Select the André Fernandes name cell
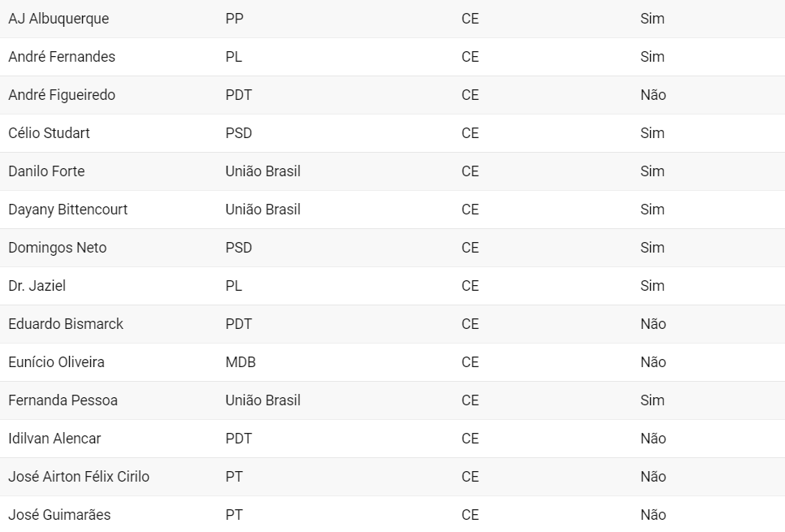Image resolution: width=785 pixels, height=532 pixels. click(62, 57)
